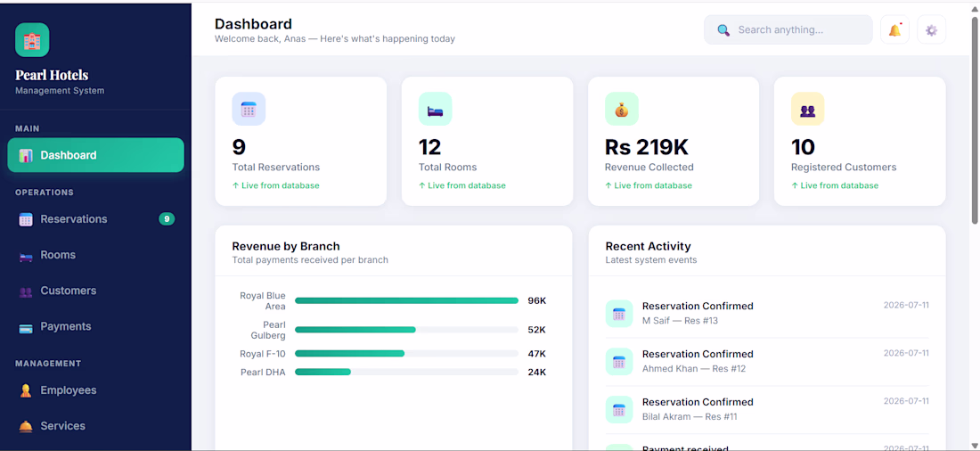Click the Ahmed Khan Res #12 activity entry
The image size is (980, 451).
tap(767, 362)
